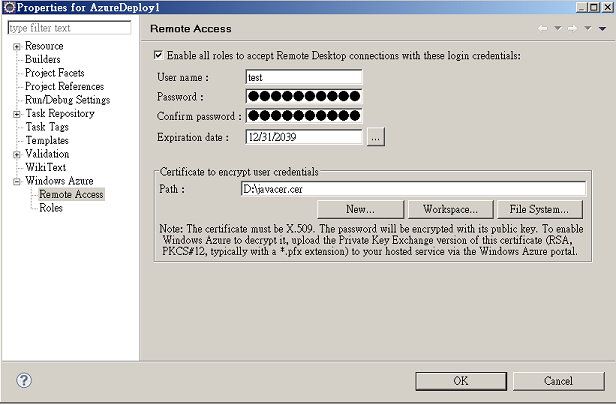Open the help question mark icon
Image resolution: width=616 pixels, height=405 pixels.
[24, 380]
